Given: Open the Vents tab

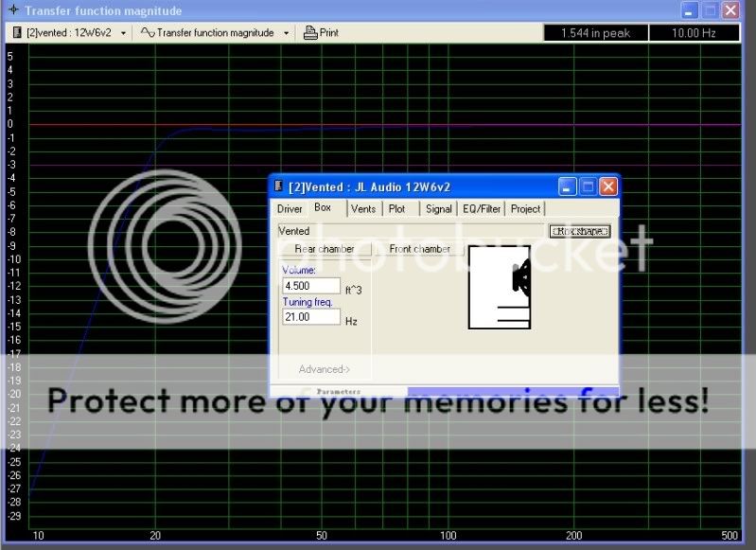Looking at the screenshot, I should [362, 208].
